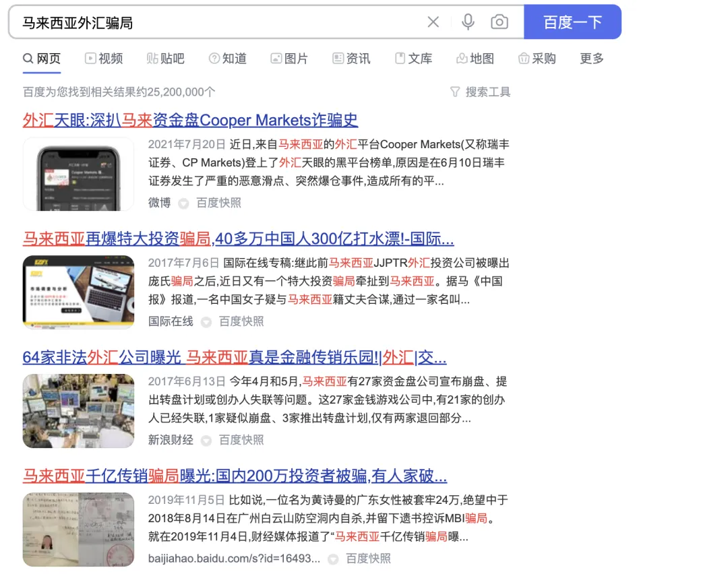This screenshot has width=728, height=578.
Task: Open the Cooper Markets诈骗史 result link
Action: coord(190,120)
